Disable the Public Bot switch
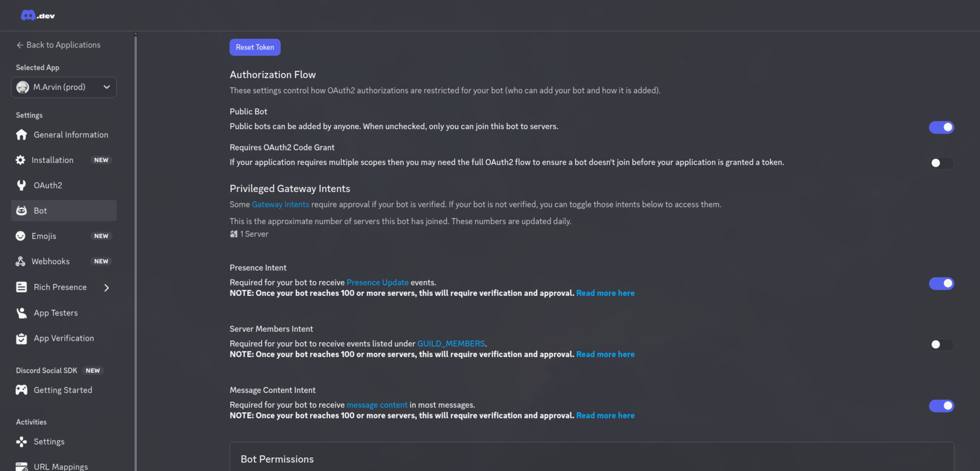The height and width of the screenshot is (471, 980). pos(941,127)
